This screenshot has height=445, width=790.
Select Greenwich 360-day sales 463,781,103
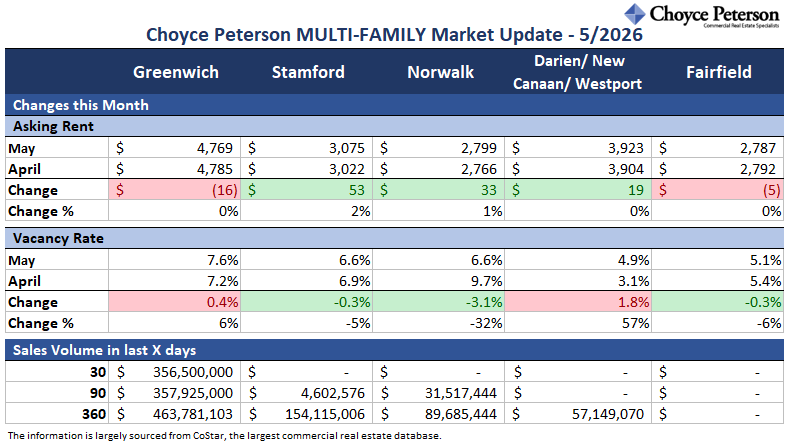175,414
